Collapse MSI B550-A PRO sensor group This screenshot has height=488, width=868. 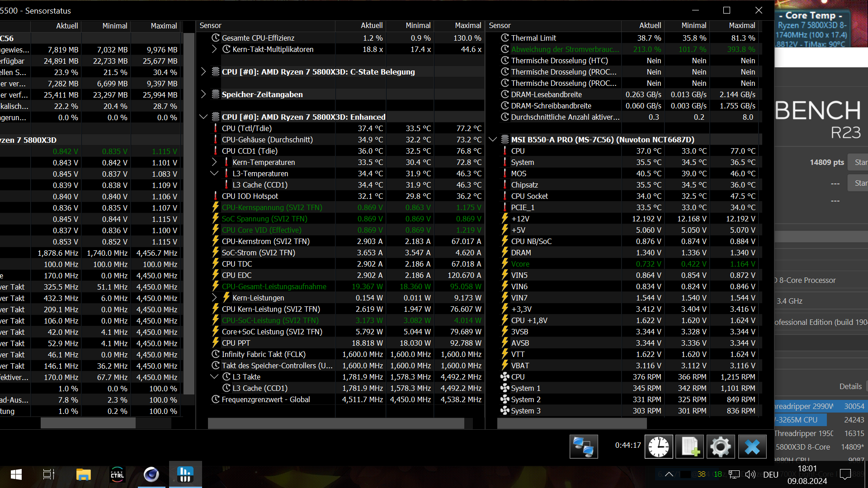[x=493, y=140]
